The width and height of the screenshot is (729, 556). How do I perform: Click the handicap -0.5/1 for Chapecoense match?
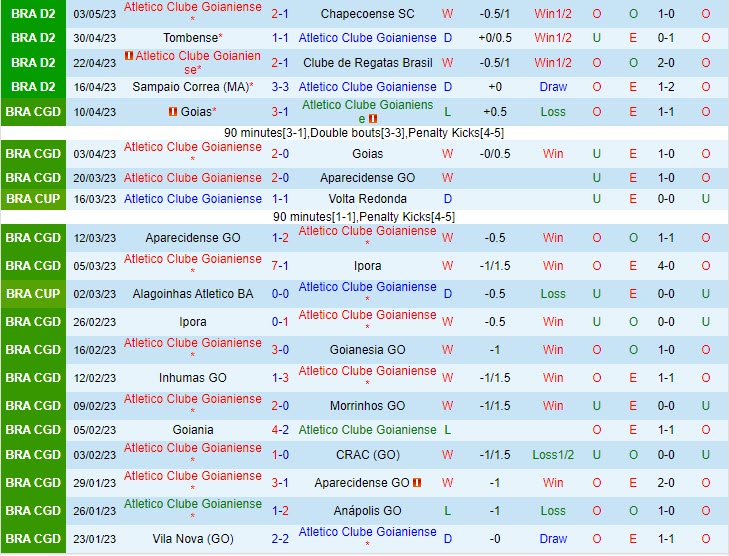[495, 14]
